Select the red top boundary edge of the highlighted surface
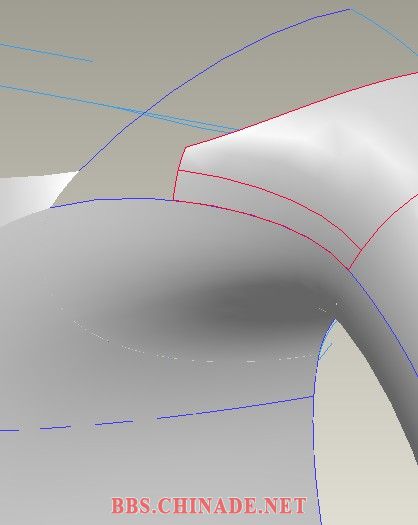The height and width of the screenshot is (525, 418). coord(301,109)
